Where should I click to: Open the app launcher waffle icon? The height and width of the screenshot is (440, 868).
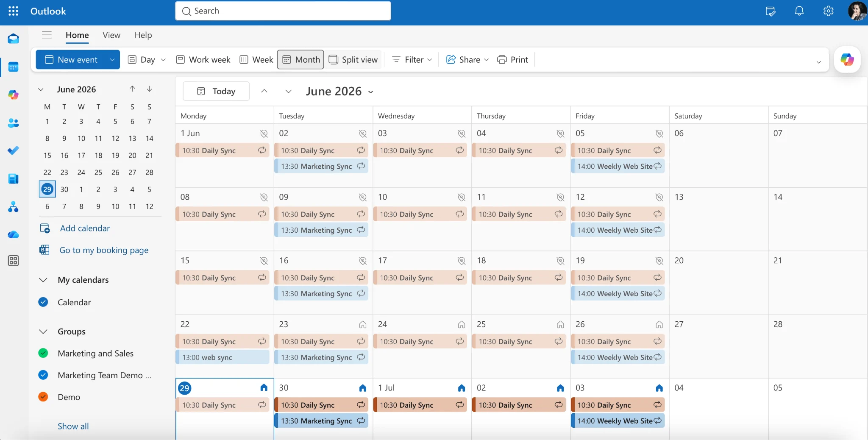coord(13,11)
